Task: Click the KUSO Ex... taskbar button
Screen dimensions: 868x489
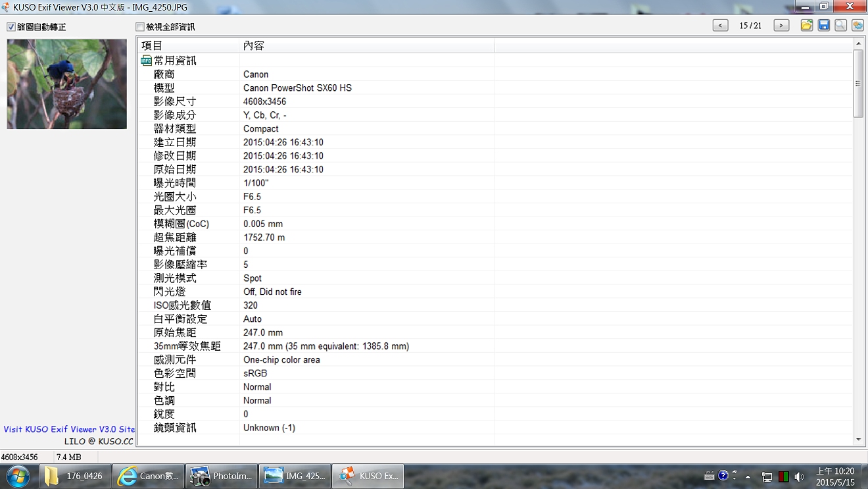Action: pos(368,476)
